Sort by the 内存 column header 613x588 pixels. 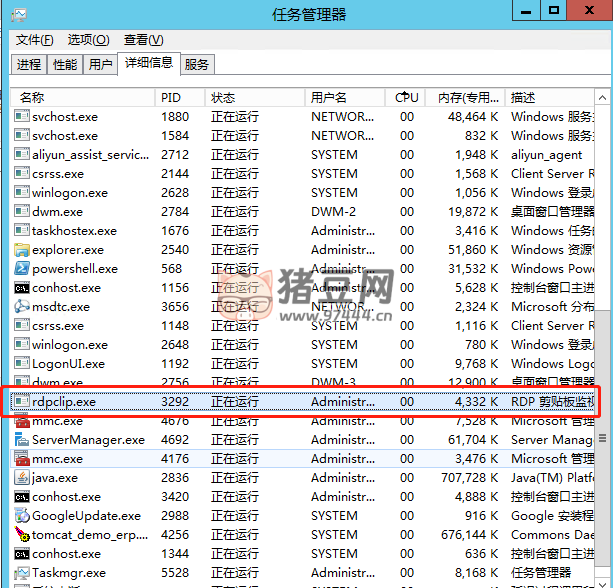click(463, 98)
